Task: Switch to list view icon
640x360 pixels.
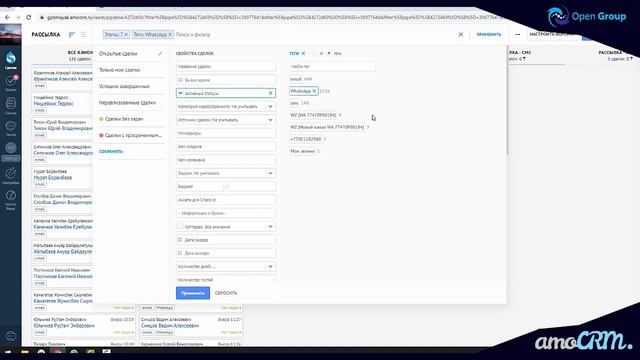Action: pos(83,35)
